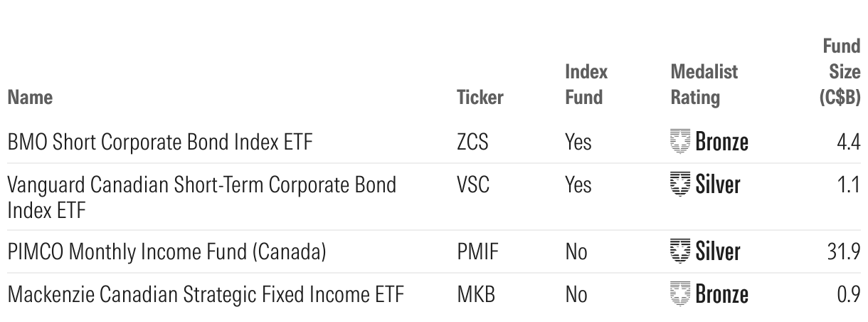Select the 31.9 fund size value

click(847, 252)
